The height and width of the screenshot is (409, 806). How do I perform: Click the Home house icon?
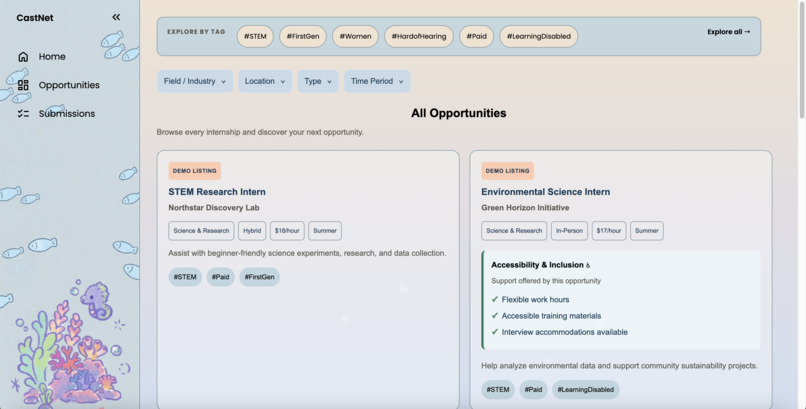point(23,57)
